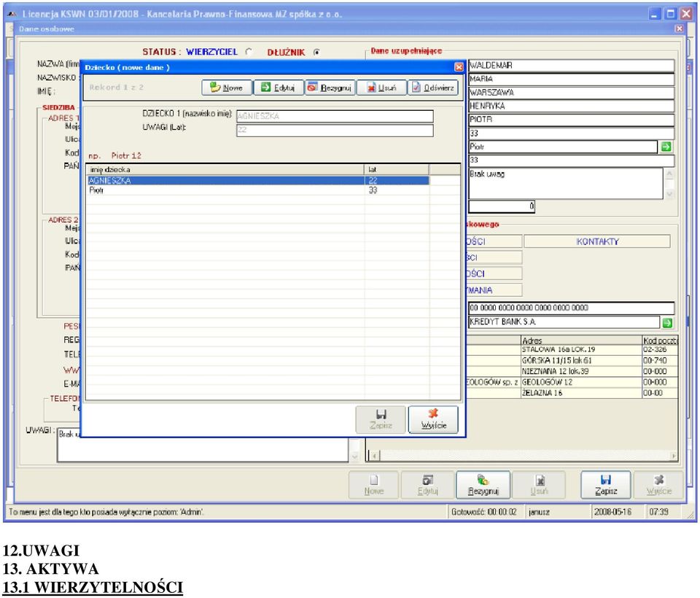Screen dimensions: 700x598
Task: Click Zapisz button in main bottom toolbar
Action: (606, 484)
